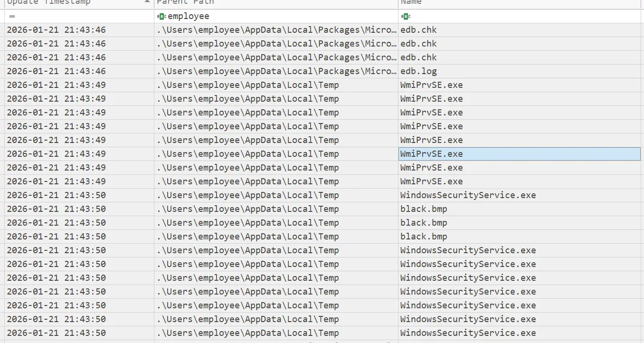
Task: Click the Parent Path column header
Action: [x=237, y=2]
